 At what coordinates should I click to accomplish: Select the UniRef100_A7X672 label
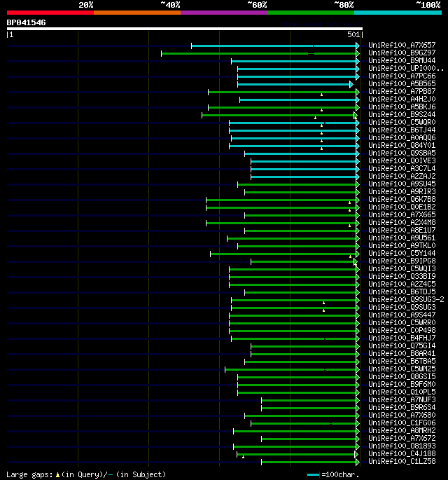tap(402, 439)
